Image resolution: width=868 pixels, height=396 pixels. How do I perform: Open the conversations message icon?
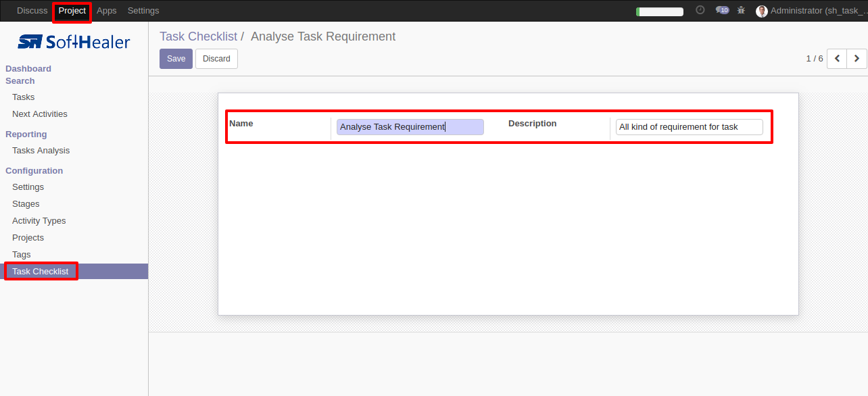[x=722, y=10]
